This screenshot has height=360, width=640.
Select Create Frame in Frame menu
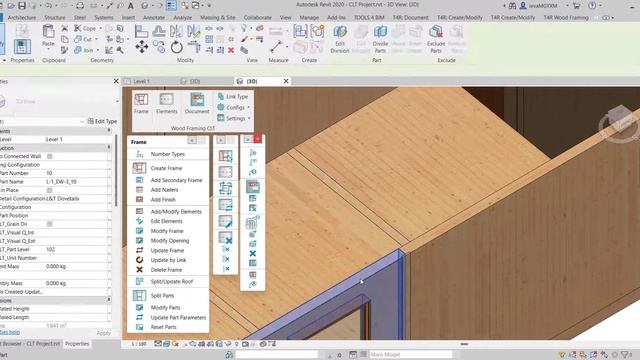pos(167,168)
